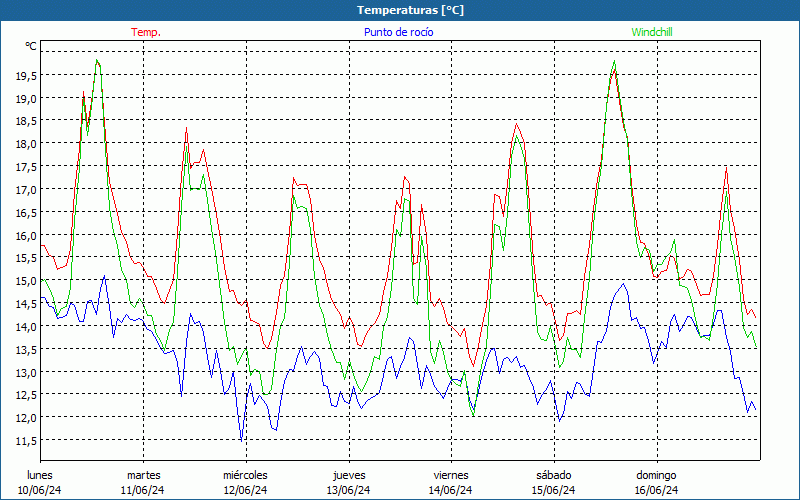800x500 pixels.
Task: Click the 'miércoles' day label
Action: [x=245, y=475]
